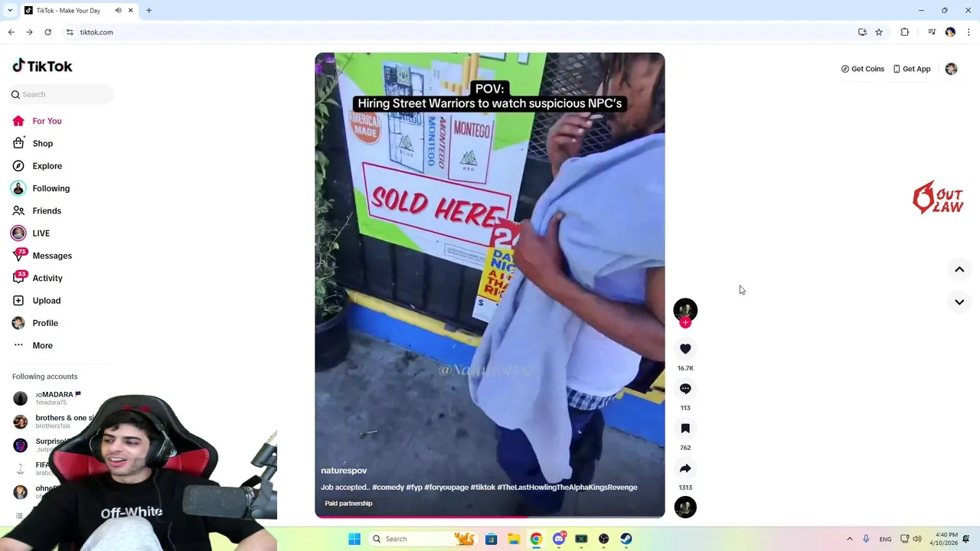Open Chrome three-dot menu

point(969,32)
